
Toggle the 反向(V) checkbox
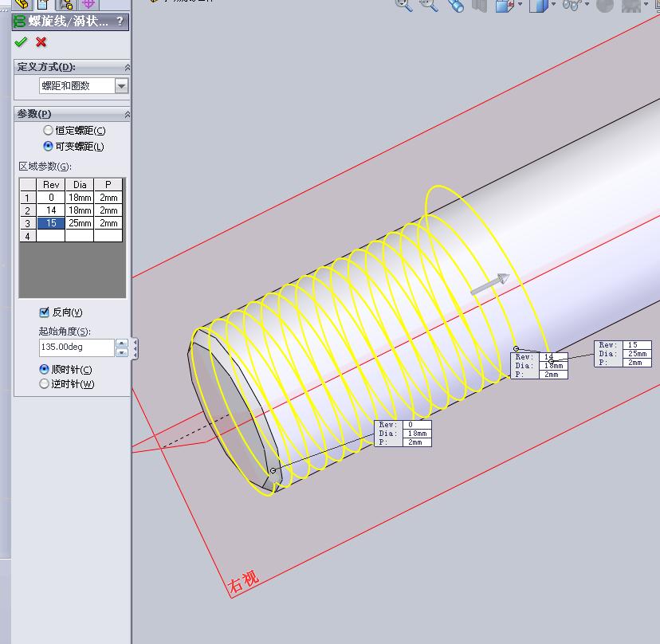(44, 312)
